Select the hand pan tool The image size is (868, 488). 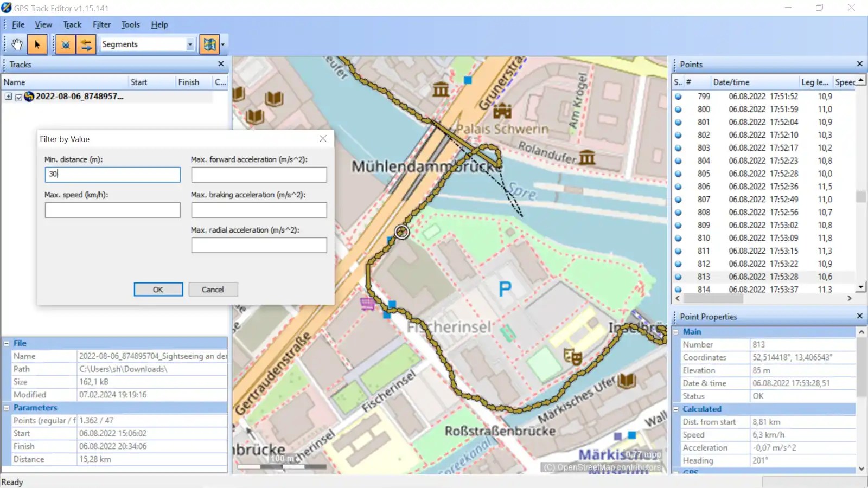(17, 44)
